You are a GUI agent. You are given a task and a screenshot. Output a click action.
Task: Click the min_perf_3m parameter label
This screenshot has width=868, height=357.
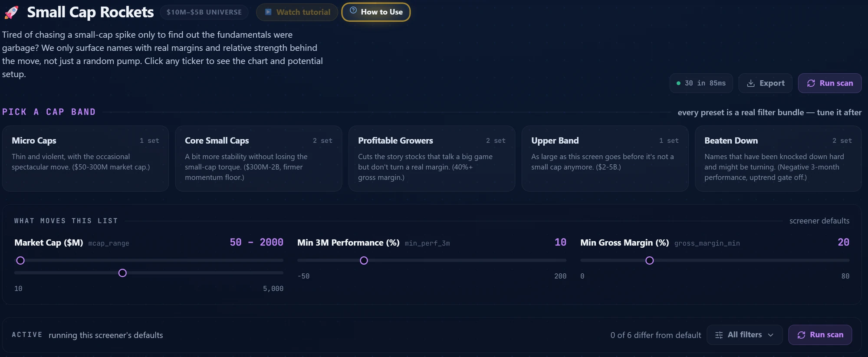pos(427,243)
